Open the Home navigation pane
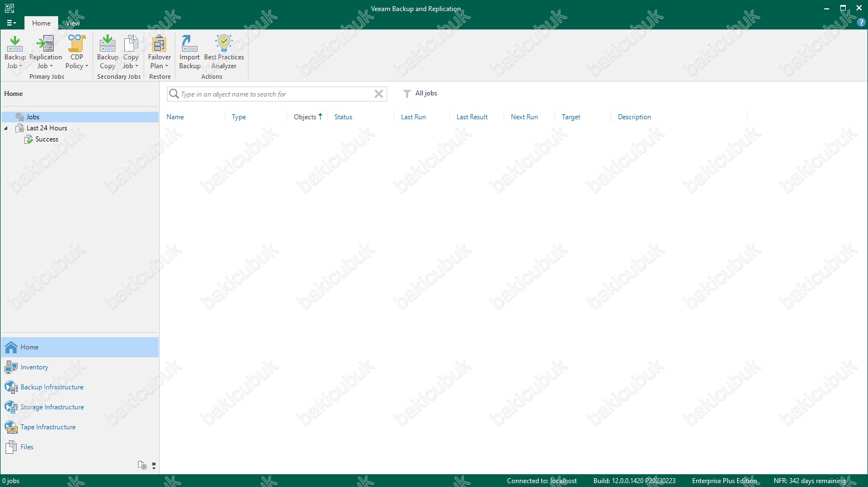The image size is (868, 487). pos(80,347)
